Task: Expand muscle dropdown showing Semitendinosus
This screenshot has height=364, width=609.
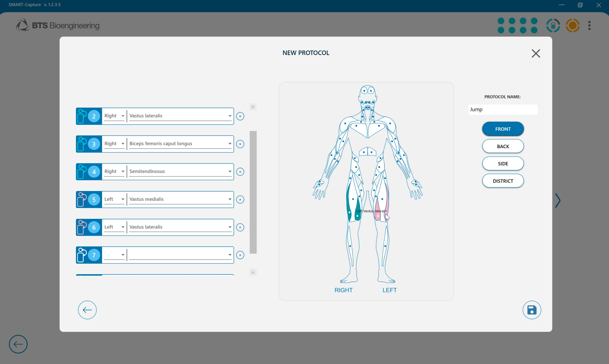Action: (x=181, y=172)
